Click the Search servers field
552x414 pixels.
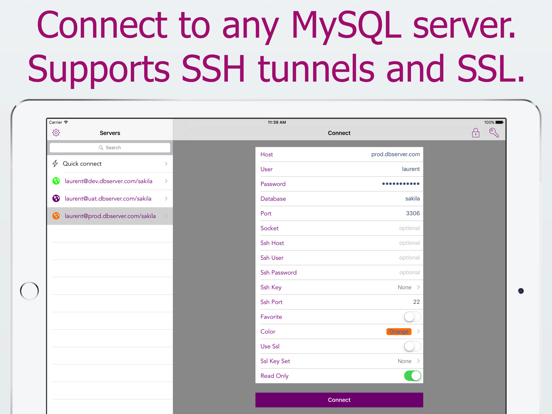click(x=110, y=148)
